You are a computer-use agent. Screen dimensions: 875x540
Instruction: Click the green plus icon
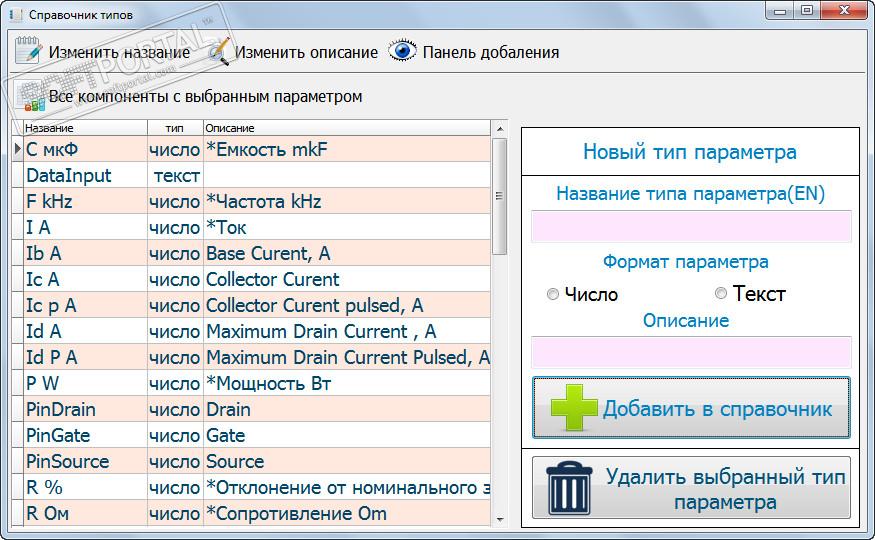pos(574,408)
